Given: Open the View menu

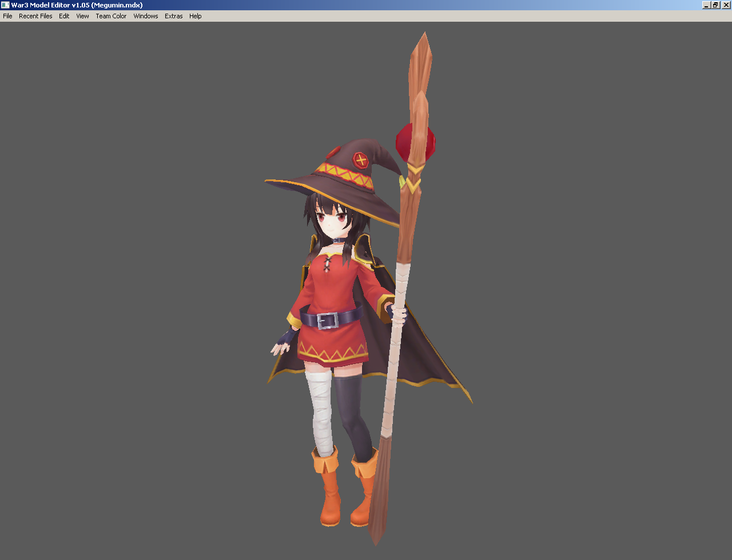Looking at the screenshot, I should 83,16.
